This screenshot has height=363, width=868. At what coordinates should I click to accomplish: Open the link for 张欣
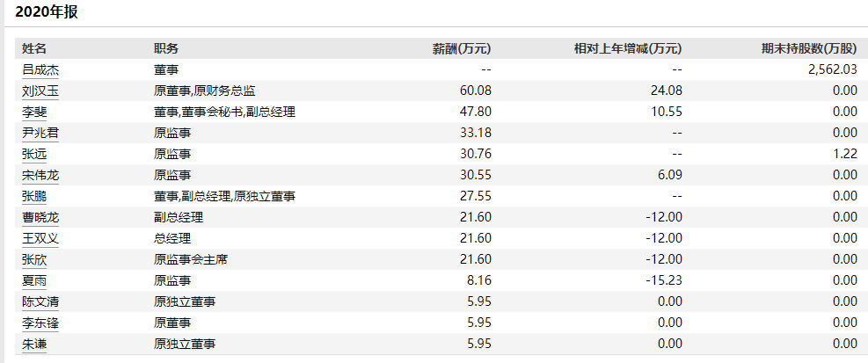34,259
